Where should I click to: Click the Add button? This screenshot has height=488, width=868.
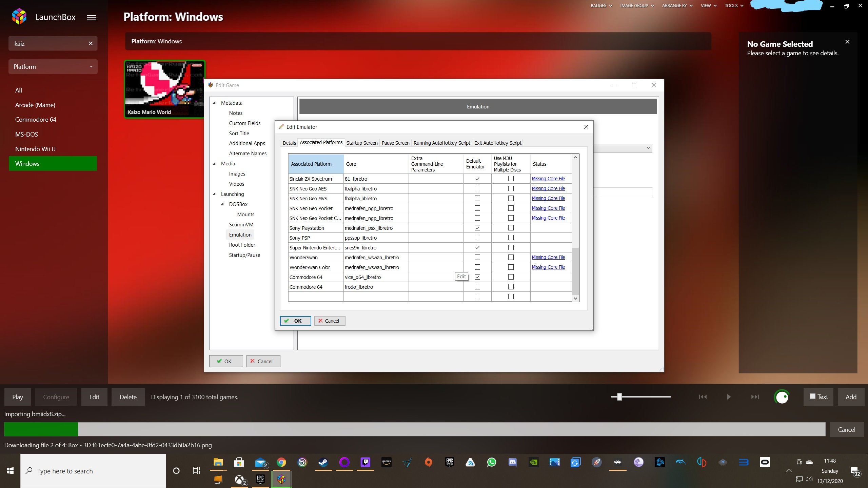click(x=851, y=397)
